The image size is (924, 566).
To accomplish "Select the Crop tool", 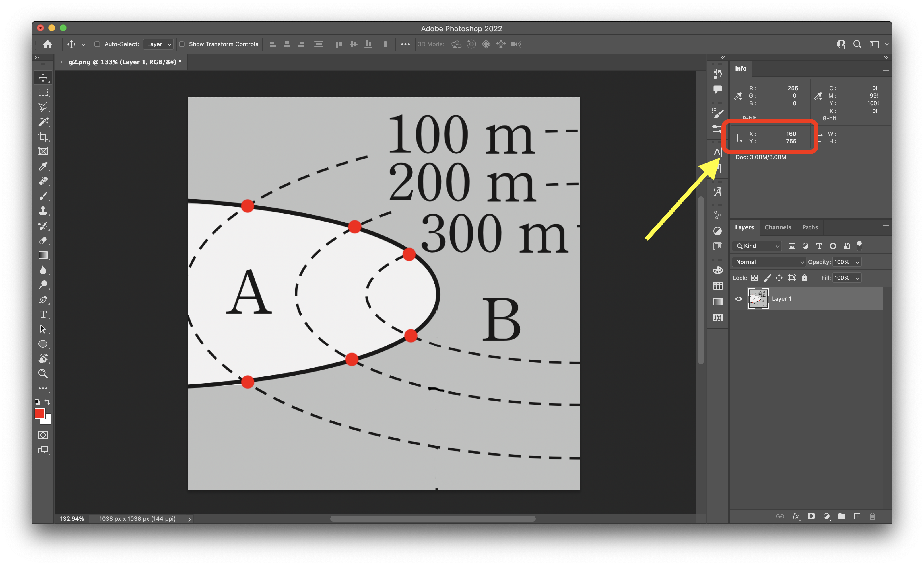I will coord(43,137).
